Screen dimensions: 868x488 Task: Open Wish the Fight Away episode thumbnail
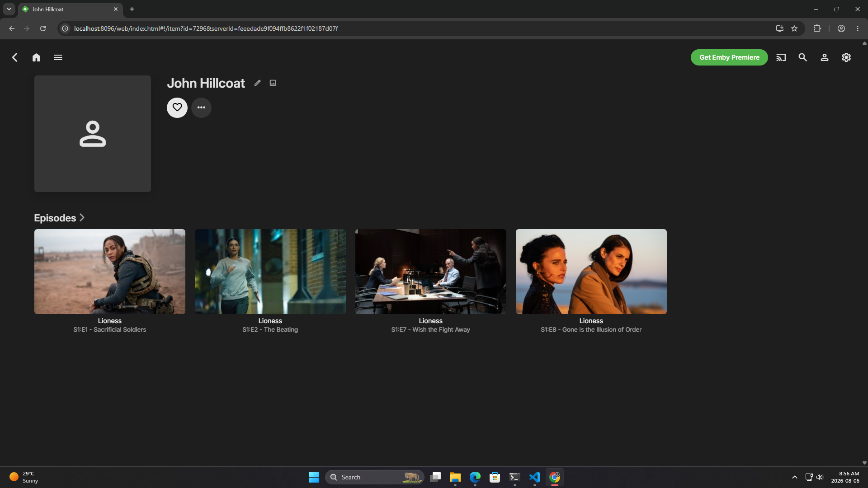pos(431,272)
